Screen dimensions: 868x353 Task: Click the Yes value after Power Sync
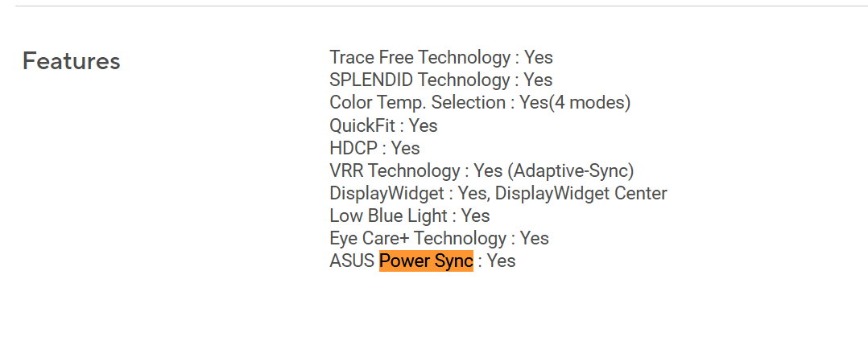[x=501, y=261]
